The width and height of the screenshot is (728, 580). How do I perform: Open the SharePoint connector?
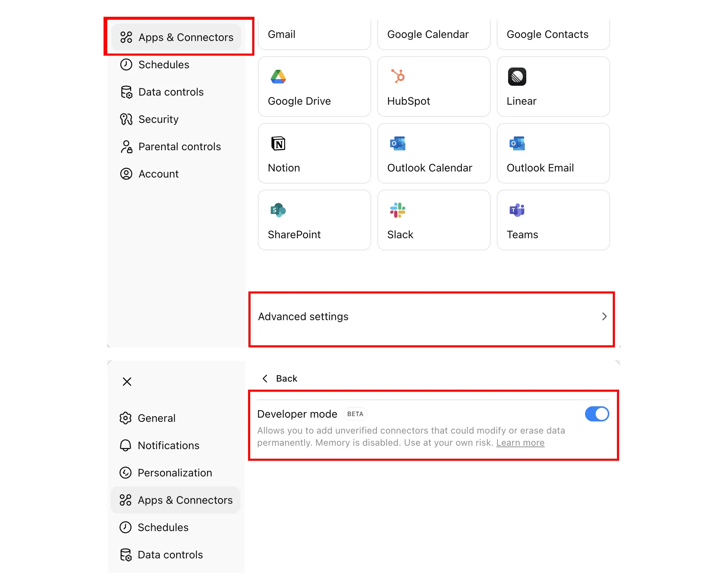coord(314,220)
